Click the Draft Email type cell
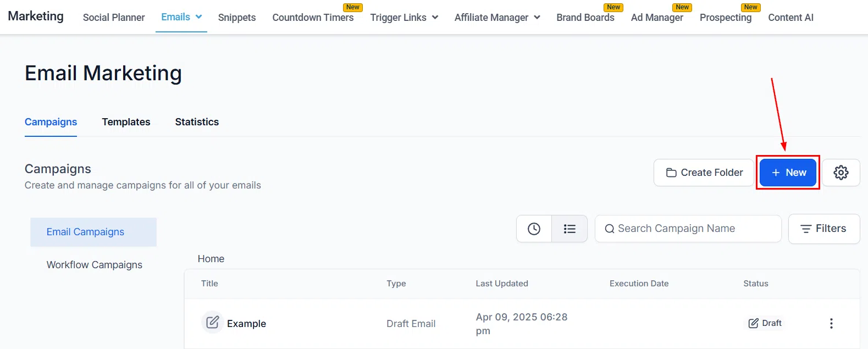The image size is (868, 349). (x=411, y=324)
